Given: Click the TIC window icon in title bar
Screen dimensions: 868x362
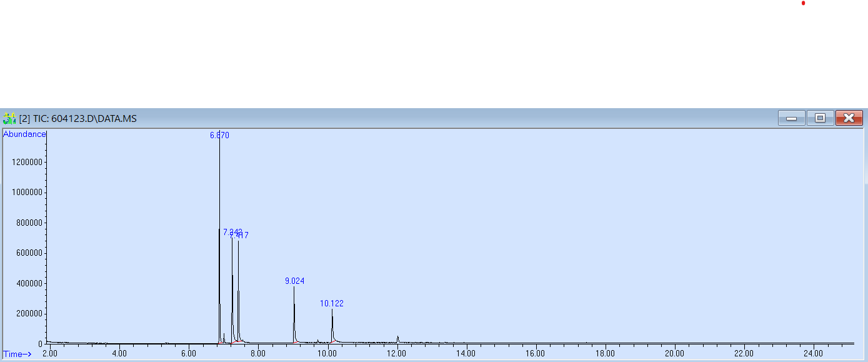Looking at the screenshot, I should pyautogui.click(x=9, y=119).
